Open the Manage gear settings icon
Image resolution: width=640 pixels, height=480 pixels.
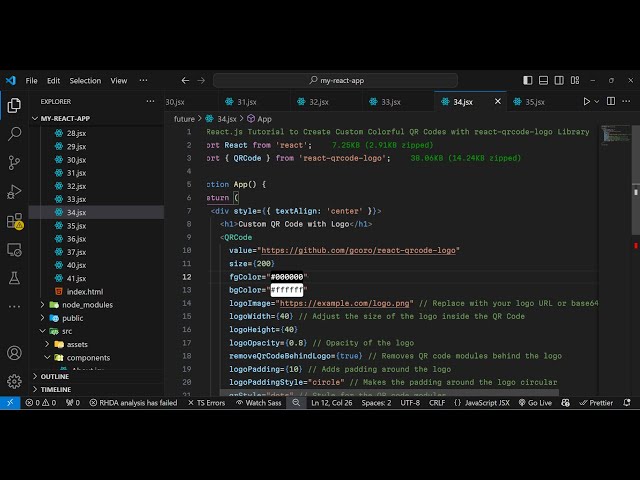point(14,381)
